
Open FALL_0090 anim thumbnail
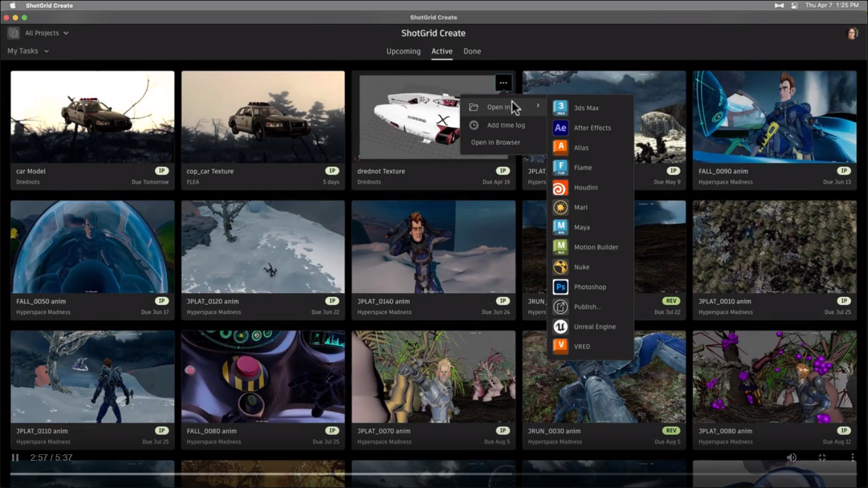[775, 117]
